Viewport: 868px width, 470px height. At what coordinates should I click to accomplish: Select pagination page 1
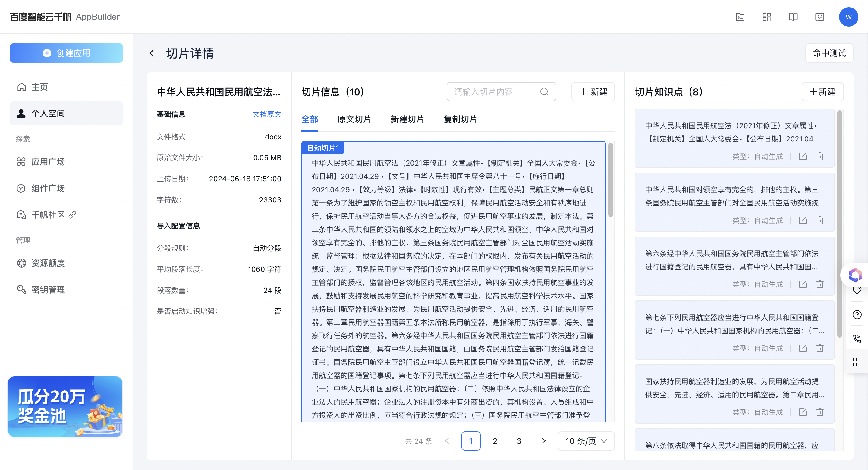(471, 441)
